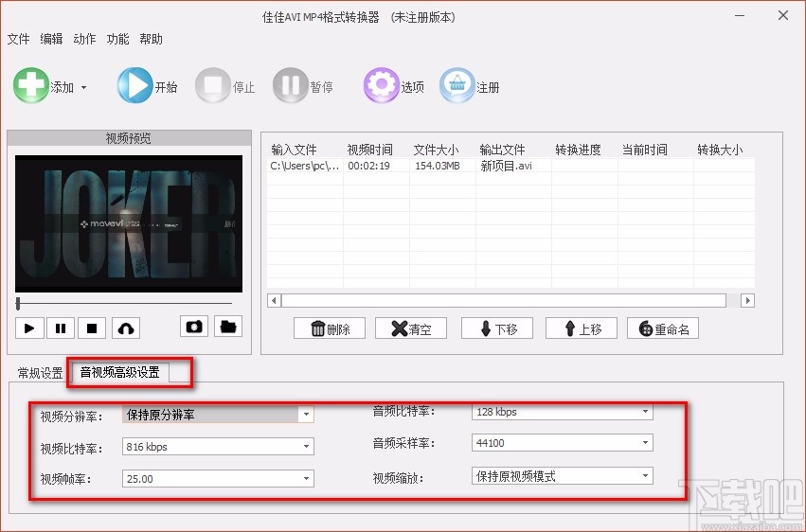Start conversion with the 开始 play icon
The image size is (806, 532).
pos(134,85)
